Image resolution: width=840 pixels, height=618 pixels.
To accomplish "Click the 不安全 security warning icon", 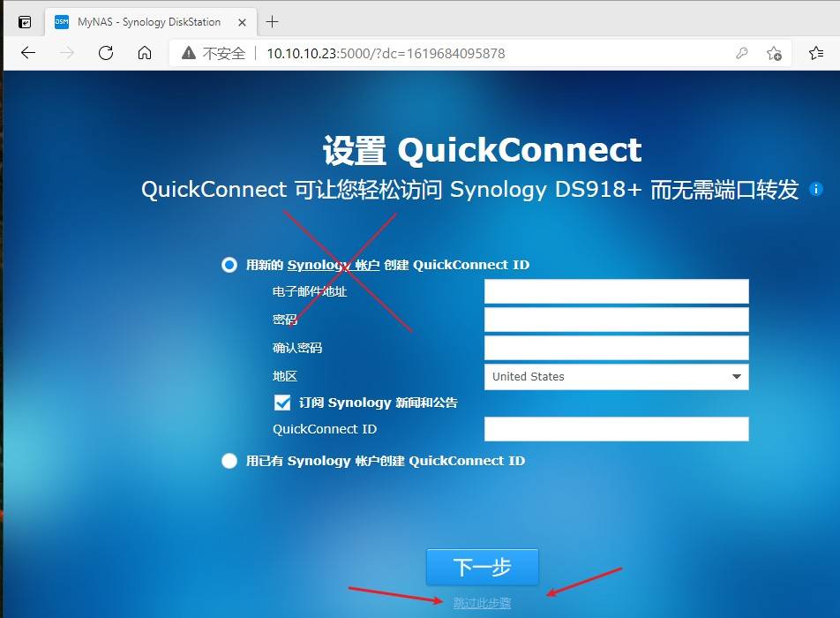I will click(x=188, y=53).
